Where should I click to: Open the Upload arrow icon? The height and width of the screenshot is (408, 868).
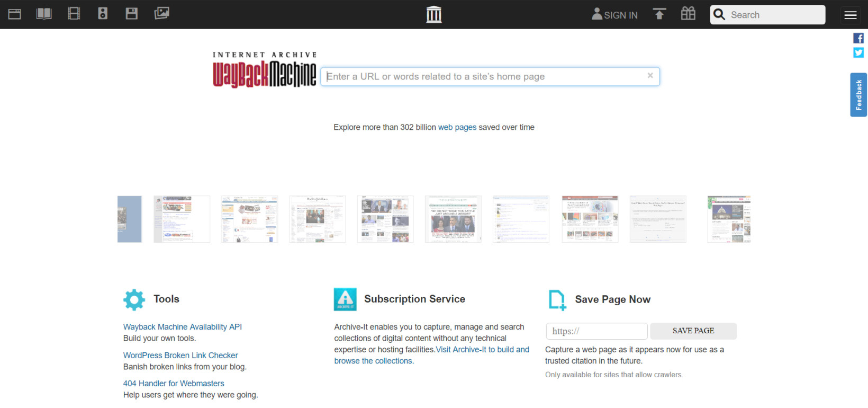pos(659,14)
